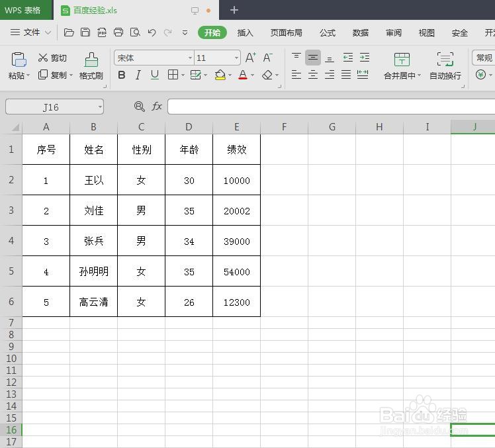Expand the fill color dropdown arrow
Image resolution: width=495 pixels, height=448 pixels.
click(x=230, y=75)
